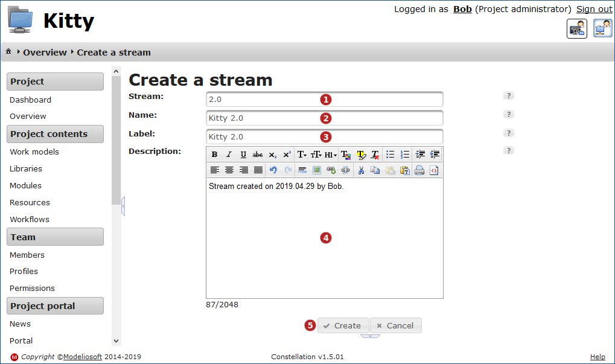
Task: Remove the hyperlink
Action: pos(346,170)
